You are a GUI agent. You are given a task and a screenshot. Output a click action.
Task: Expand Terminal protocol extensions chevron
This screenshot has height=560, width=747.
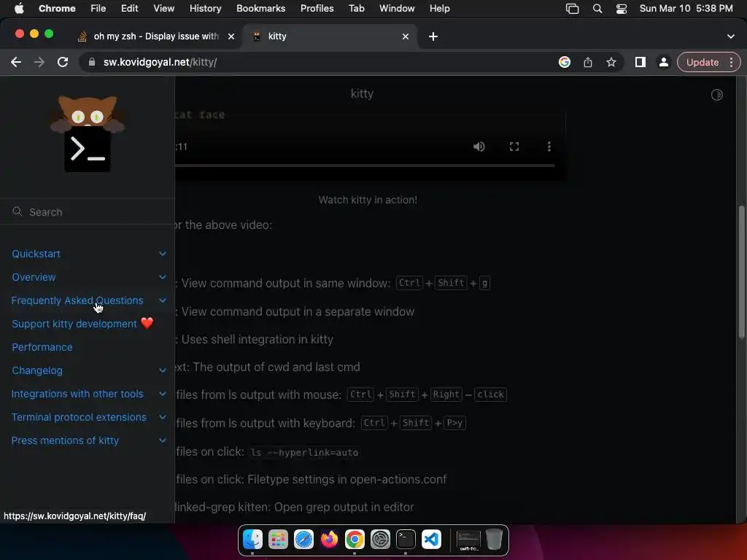pos(163,416)
